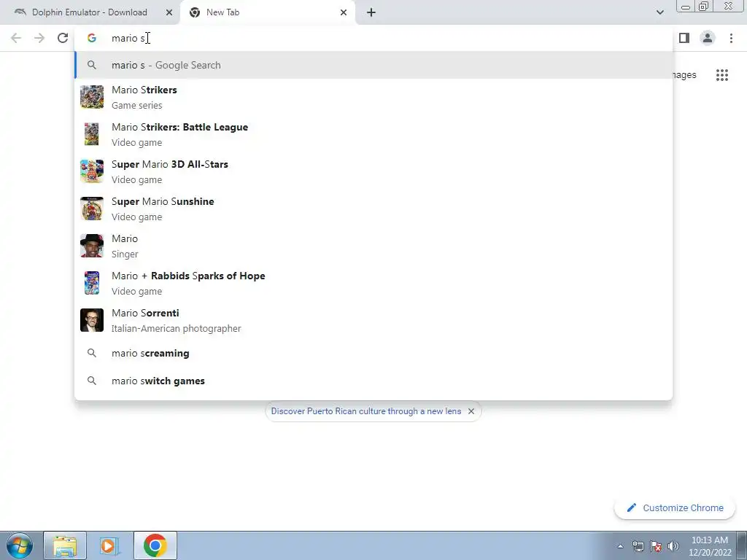Click the Battle League cover thumbnail
Viewport: 747px width, 560px height.
click(x=92, y=134)
